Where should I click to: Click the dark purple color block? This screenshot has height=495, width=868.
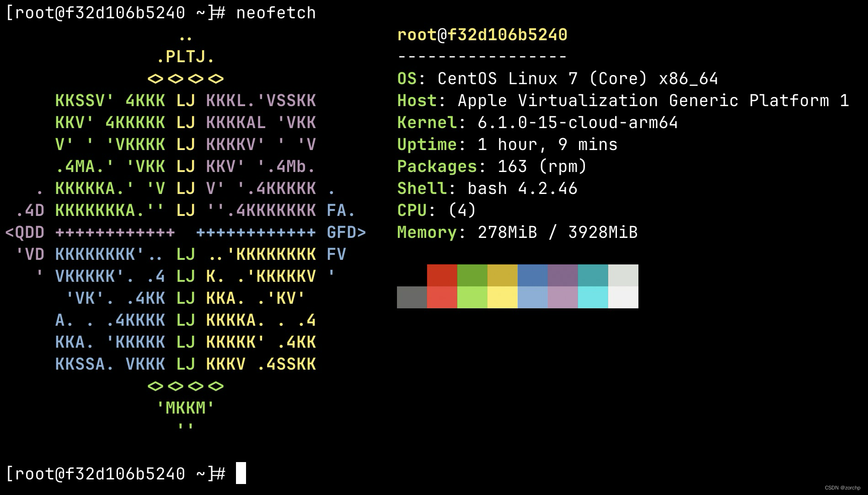563,275
